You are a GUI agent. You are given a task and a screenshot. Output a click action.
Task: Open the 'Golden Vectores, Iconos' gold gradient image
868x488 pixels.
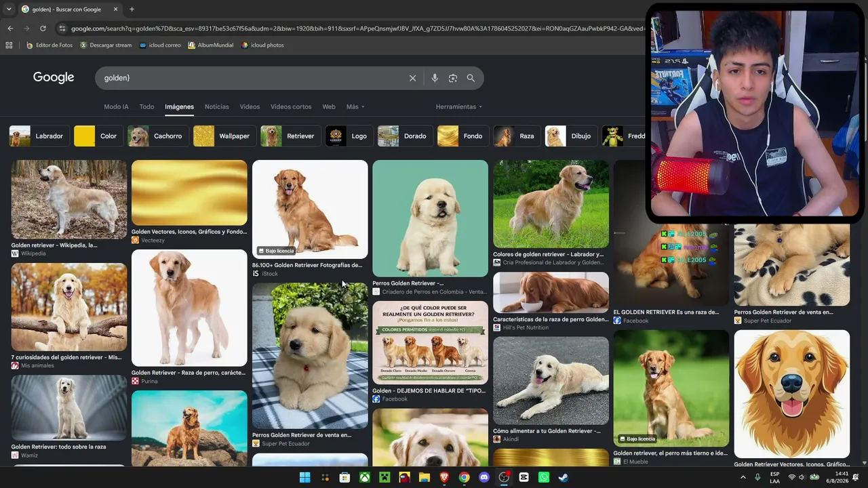189,192
